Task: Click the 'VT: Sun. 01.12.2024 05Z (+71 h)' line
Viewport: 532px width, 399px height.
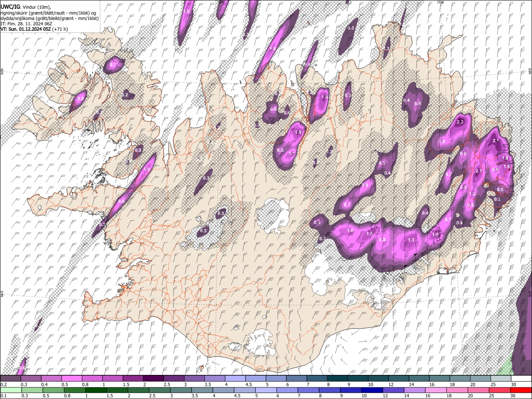Action: click(34, 29)
